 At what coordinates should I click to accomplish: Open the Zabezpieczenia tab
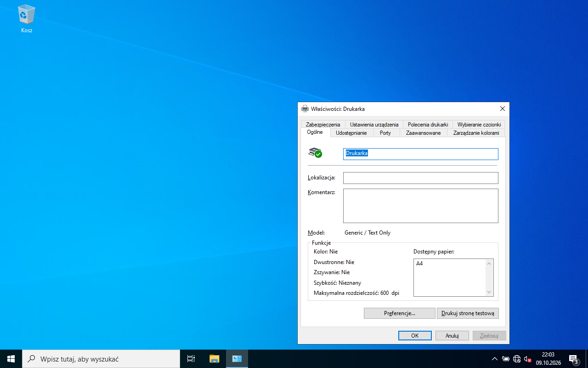click(323, 125)
